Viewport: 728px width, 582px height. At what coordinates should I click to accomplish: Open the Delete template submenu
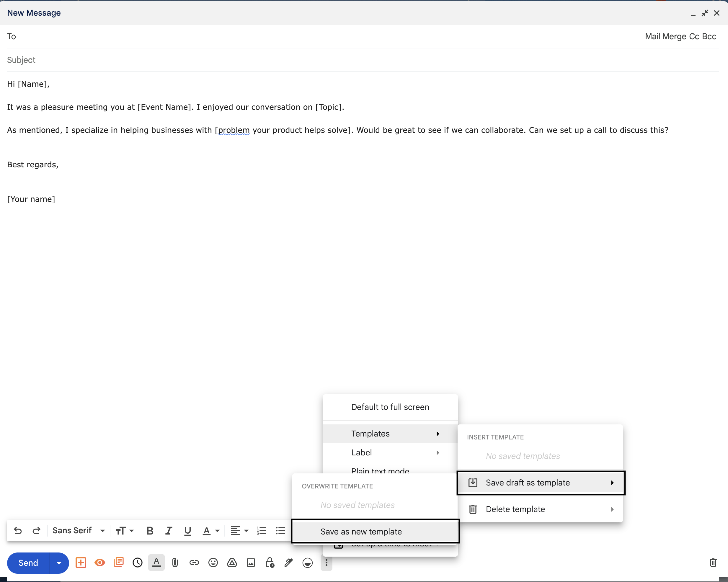(x=540, y=509)
